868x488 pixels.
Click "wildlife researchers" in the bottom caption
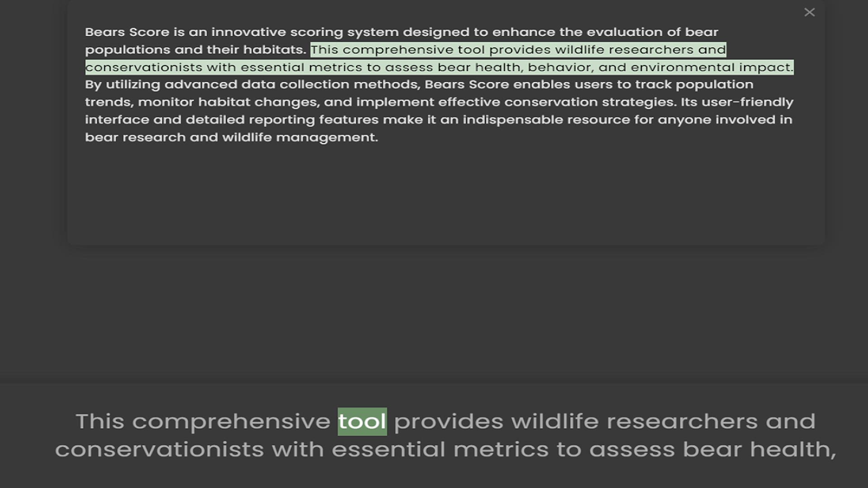pyautogui.click(x=634, y=422)
